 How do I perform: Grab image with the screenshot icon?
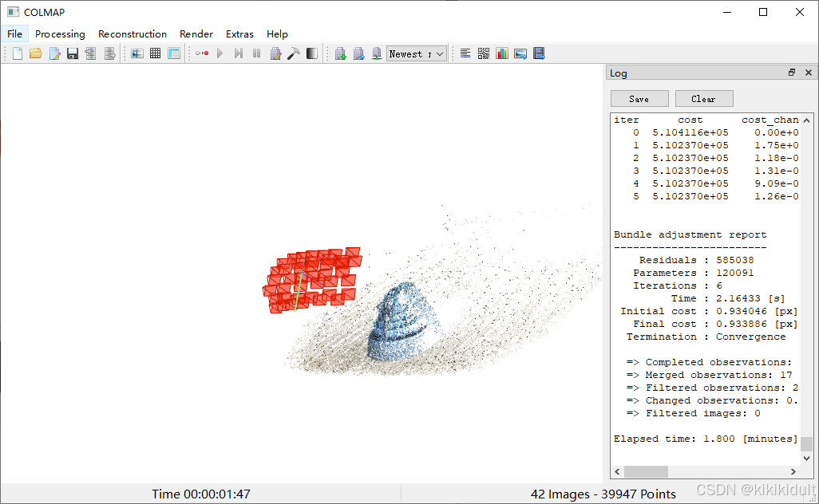click(x=520, y=53)
